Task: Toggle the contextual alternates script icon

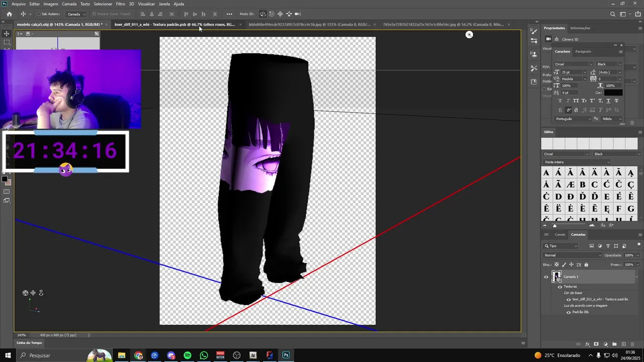Action: tap(568, 110)
